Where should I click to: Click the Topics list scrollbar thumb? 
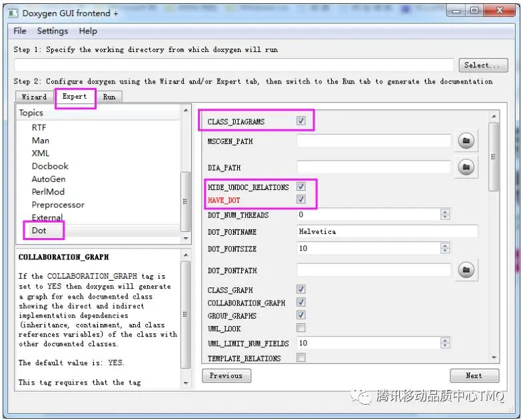185,201
